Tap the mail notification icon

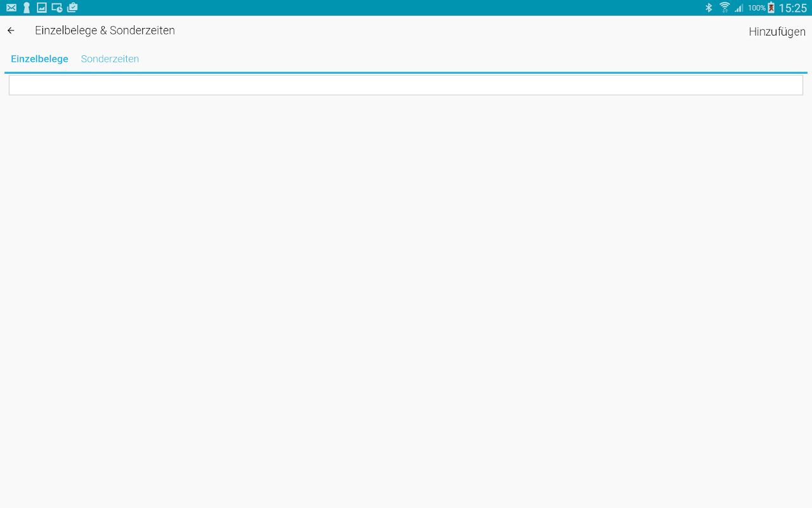click(x=11, y=8)
